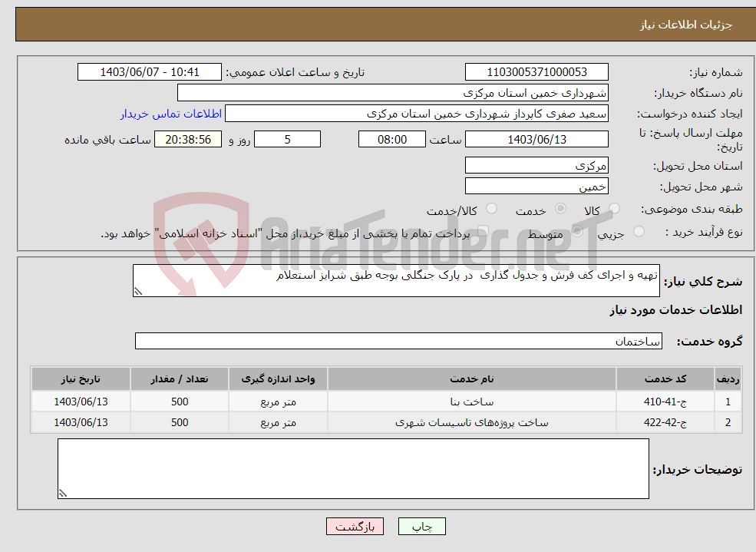
Task: Click service code ج-42-422 cell
Action: (x=665, y=422)
